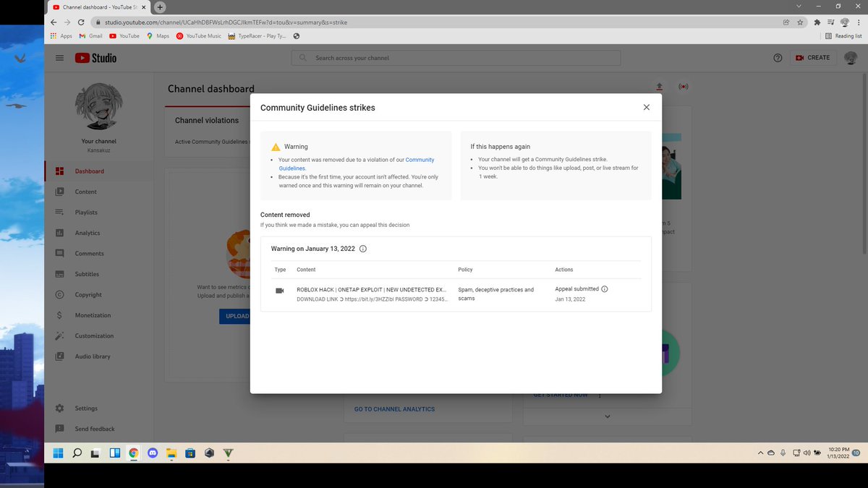The height and width of the screenshot is (488, 868).
Task: Open the YouTube Music bookmark
Action: [199, 35]
